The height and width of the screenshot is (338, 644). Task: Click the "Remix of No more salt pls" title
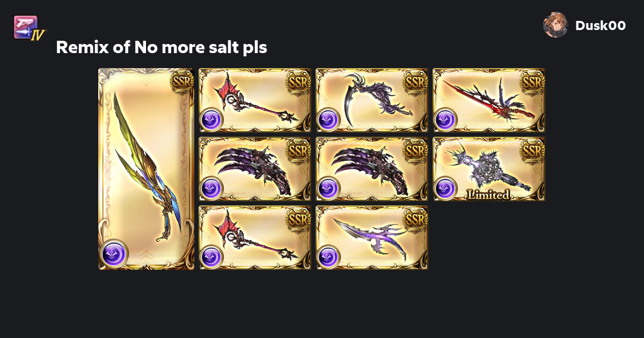162,48
